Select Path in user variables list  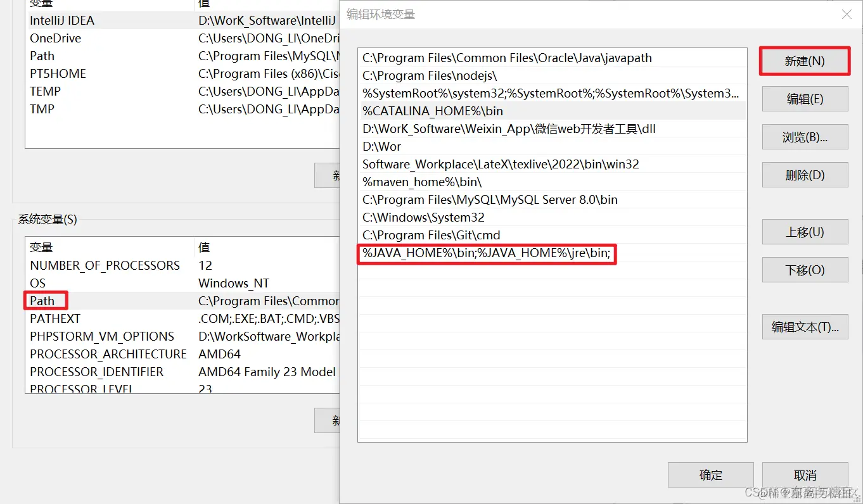[x=182, y=56]
